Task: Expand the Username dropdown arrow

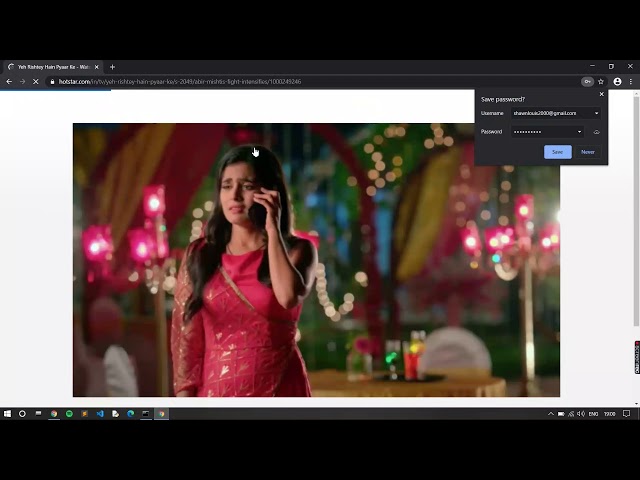Action: click(596, 113)
